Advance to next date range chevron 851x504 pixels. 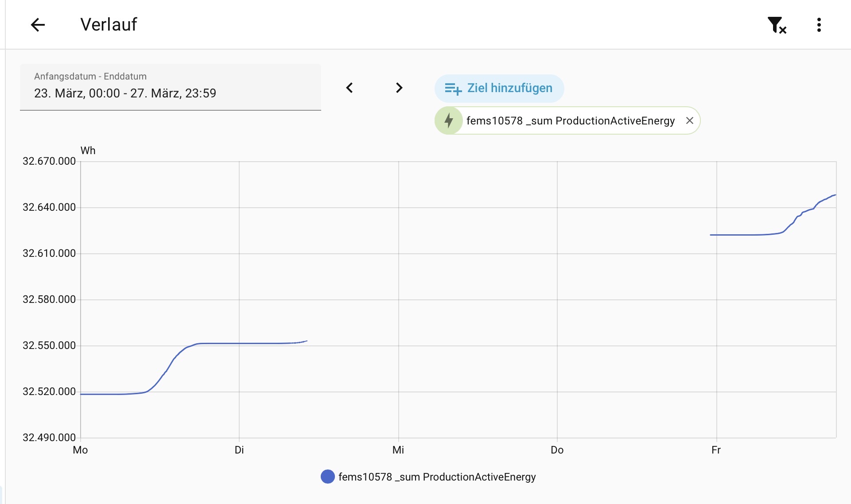point(399,88)
